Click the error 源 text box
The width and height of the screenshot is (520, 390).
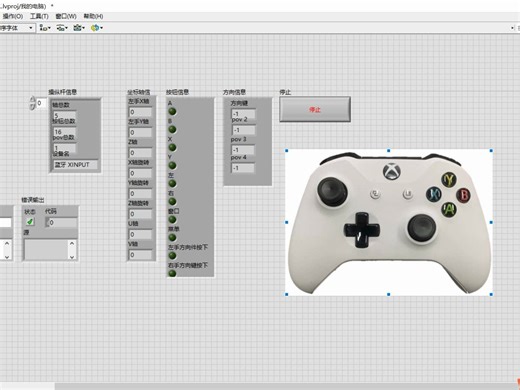point(46,249)
